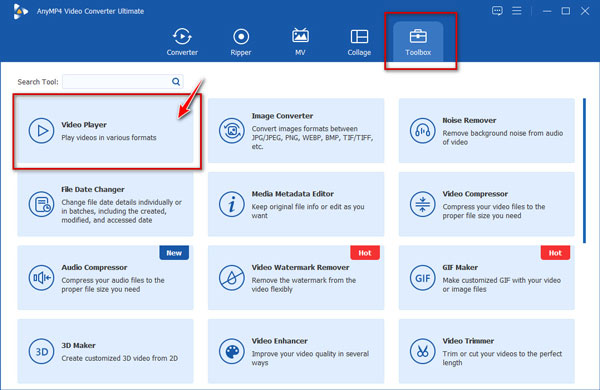Click the vertical scrollbar of tool list
Screen dimensions: 600x390
(x=584, y=171)
